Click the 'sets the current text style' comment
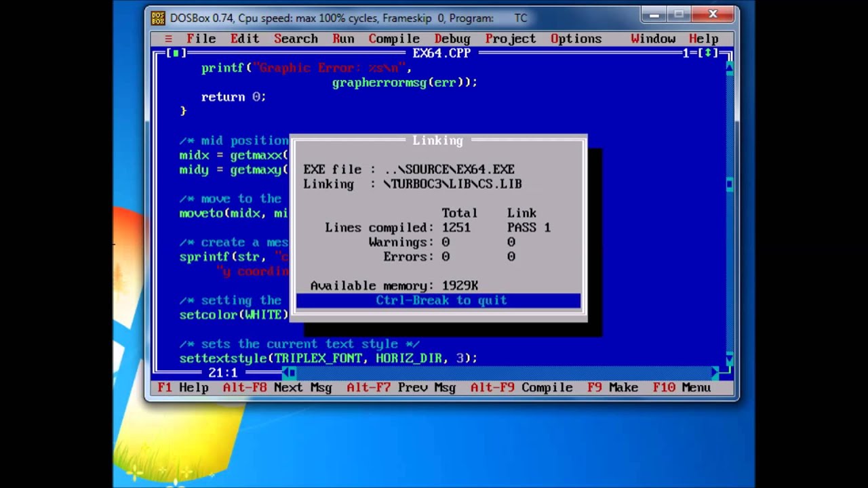 [x=299, y=344]
